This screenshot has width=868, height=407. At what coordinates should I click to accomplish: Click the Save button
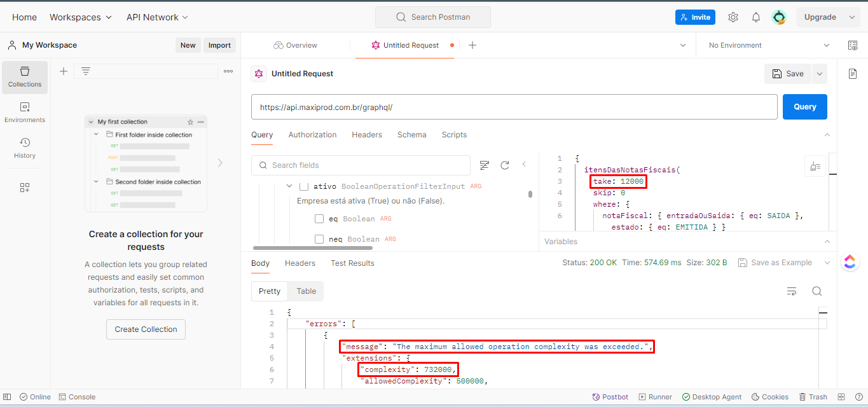click(x=788, y=74)
